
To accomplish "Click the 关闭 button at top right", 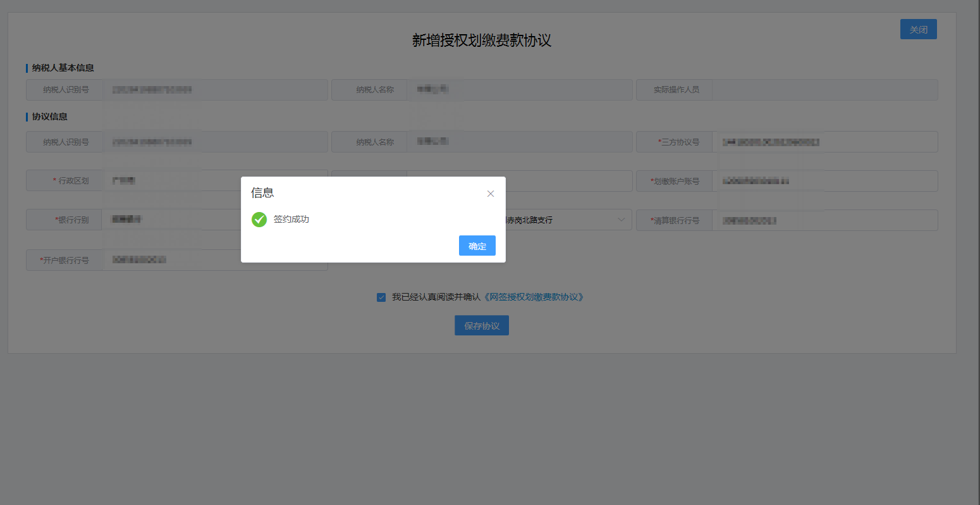I will pos(918,30).
